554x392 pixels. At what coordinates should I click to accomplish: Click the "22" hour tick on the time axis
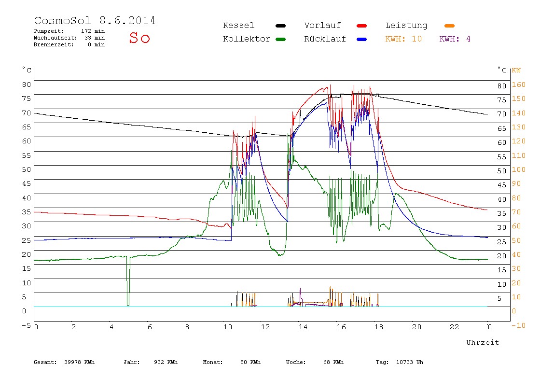(454, 327)
